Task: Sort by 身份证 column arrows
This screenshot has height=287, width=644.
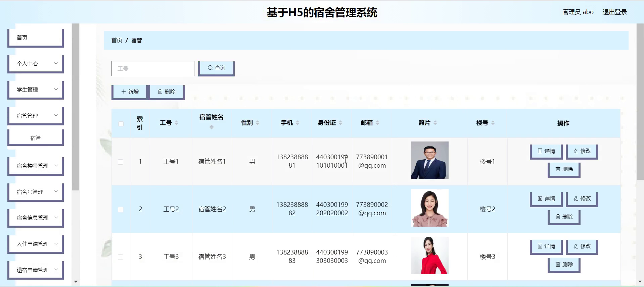Action: (340, 123)
